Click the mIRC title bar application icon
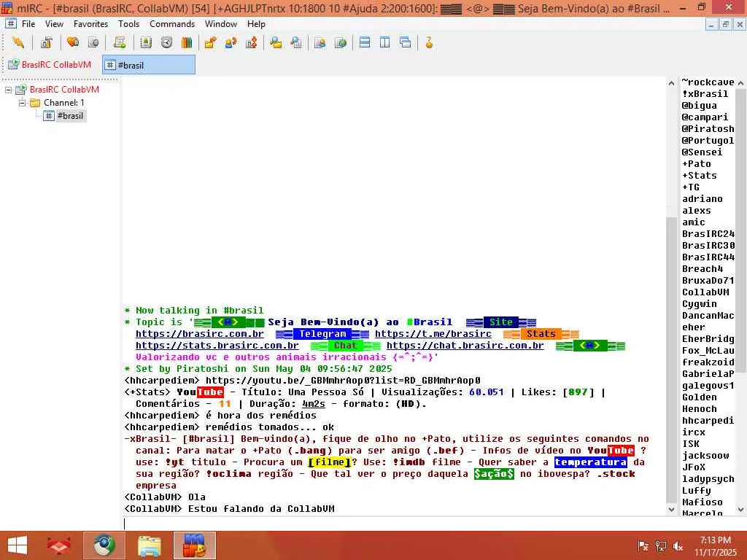Image resolution: width=747 pixels, height=560 pixels. coord(7,7)
